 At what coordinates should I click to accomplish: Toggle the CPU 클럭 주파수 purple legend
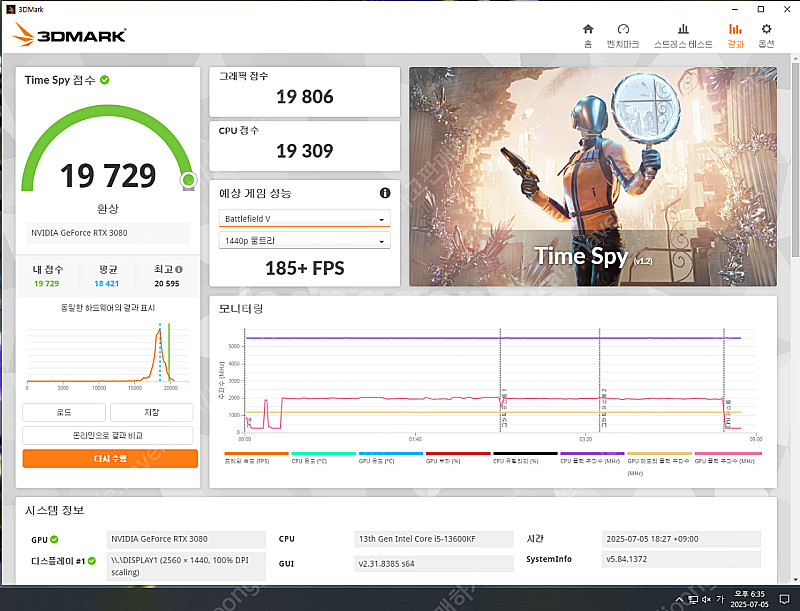[592, 457]
